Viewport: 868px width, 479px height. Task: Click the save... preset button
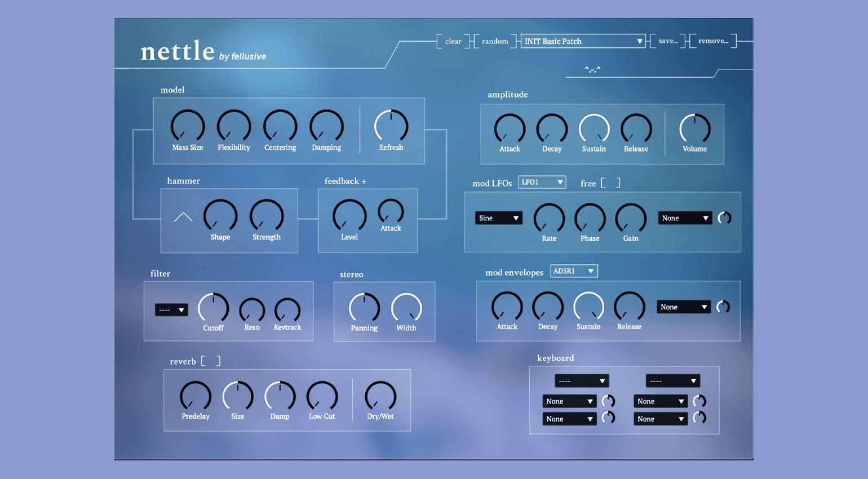(668, 41)
